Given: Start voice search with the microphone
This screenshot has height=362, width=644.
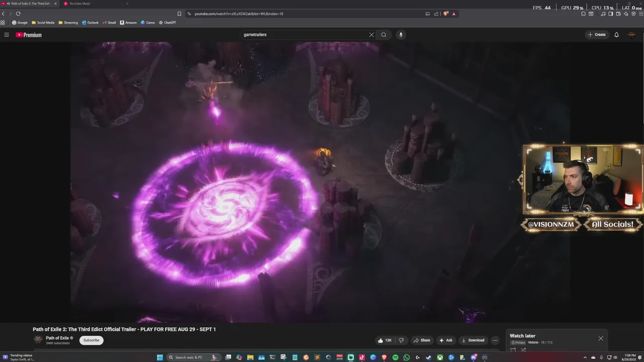Looking at the screenshot, I should [x=400, y=35].
